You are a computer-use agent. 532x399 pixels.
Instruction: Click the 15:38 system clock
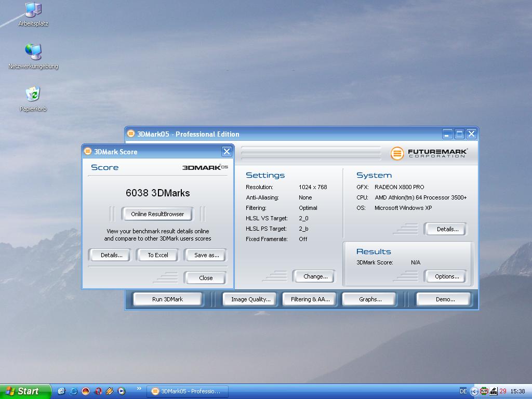[517, 391]
